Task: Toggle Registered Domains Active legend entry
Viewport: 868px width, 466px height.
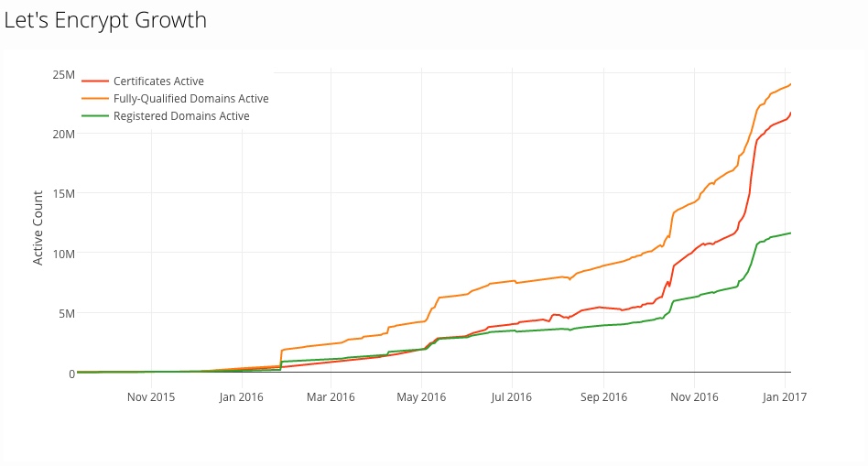Action: [166, 116]
